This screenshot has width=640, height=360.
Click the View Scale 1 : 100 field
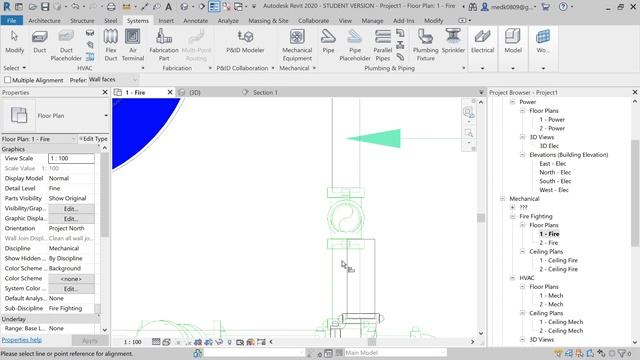tap(71, 158)
